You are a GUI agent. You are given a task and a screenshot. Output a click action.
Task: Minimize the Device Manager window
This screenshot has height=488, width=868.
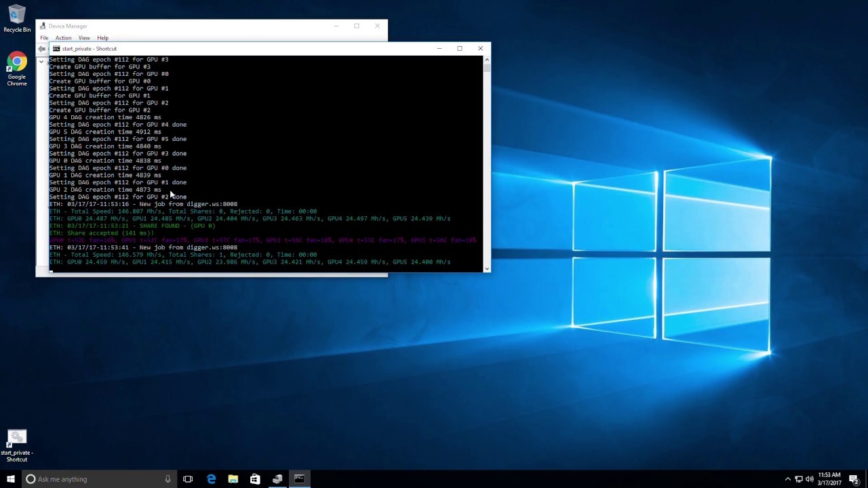point(336,26)
